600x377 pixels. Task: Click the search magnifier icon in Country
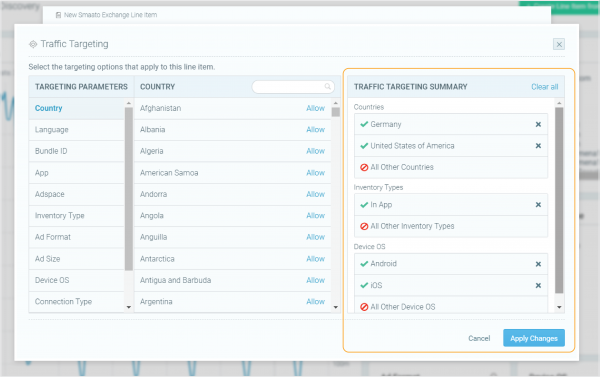[328, 86]
